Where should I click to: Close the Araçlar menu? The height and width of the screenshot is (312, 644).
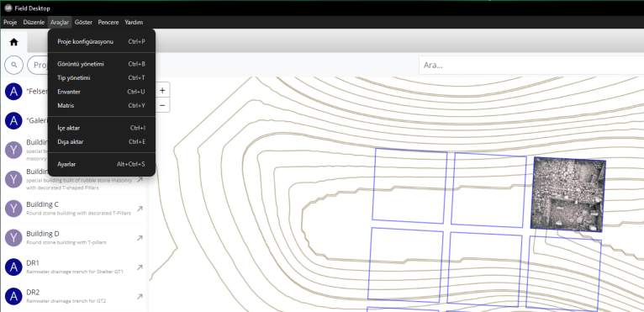coord(60,22)
